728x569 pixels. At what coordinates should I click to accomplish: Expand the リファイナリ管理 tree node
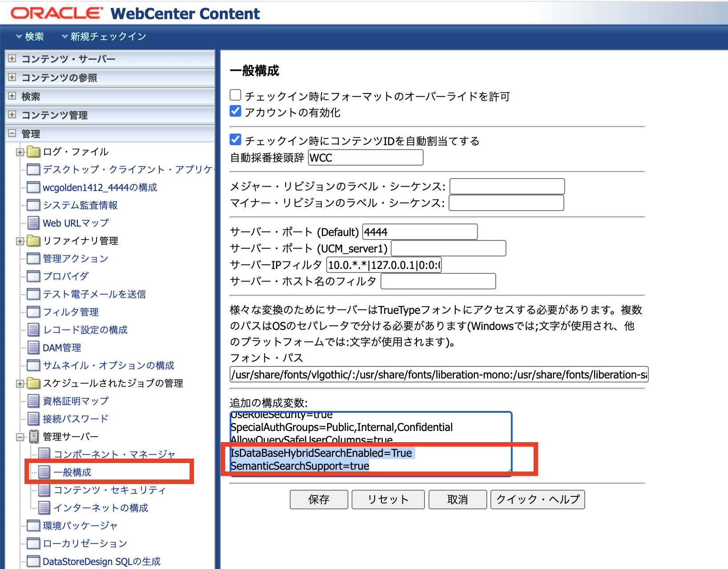coord(20,241)
